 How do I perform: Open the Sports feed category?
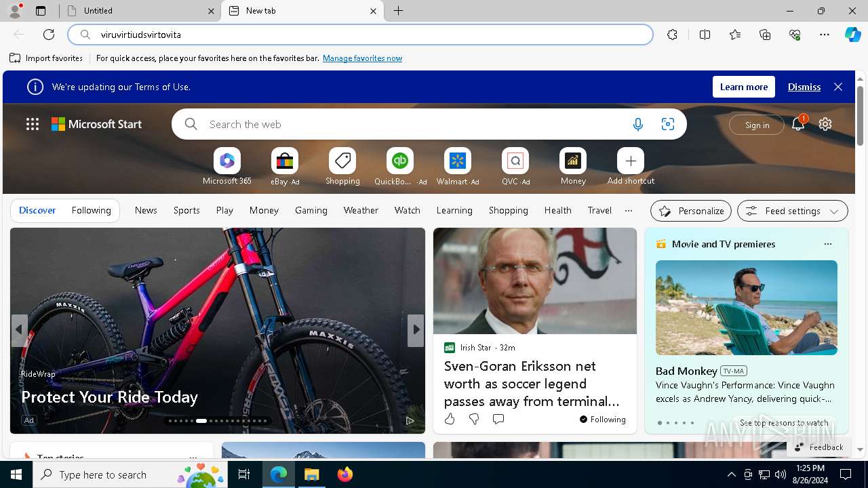click(x=186, y=211)
